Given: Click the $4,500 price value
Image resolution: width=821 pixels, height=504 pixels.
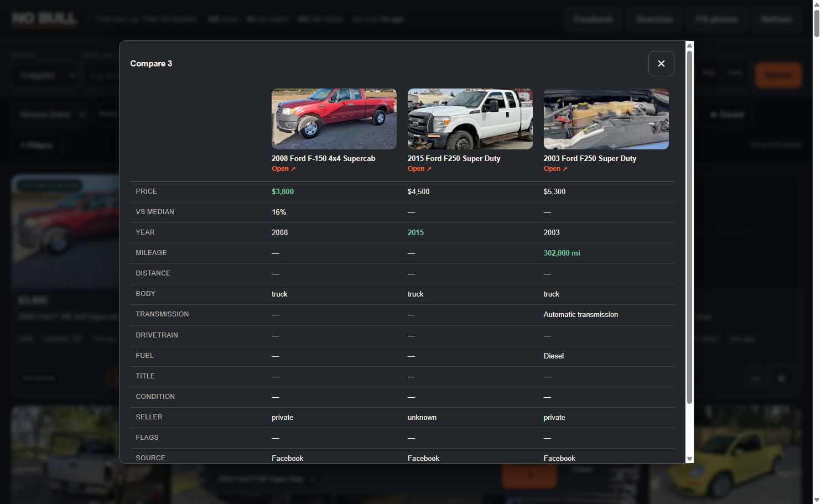Looking at the screenshot, I should [419, 191].
